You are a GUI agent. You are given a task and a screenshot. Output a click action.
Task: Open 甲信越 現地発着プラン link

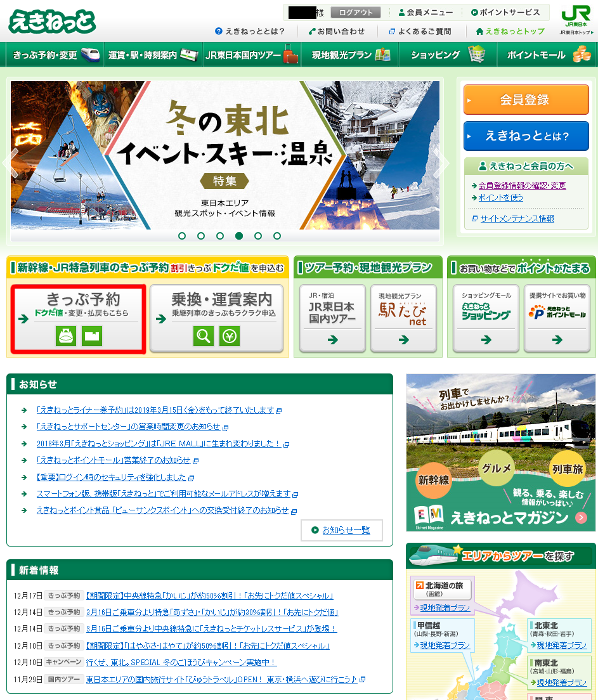445,645
